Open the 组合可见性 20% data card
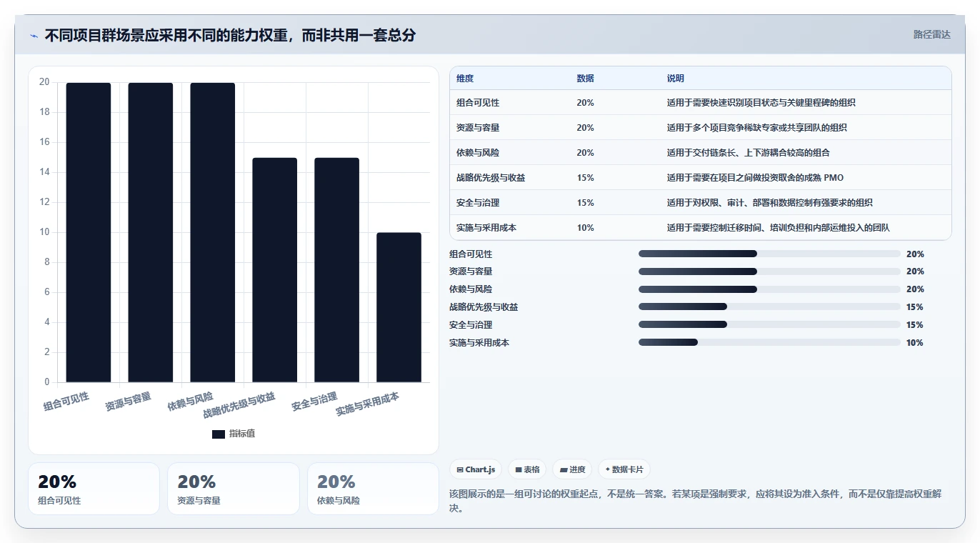Image resolution: width=980 pixels, height=543 pixels. pos(94,489)
